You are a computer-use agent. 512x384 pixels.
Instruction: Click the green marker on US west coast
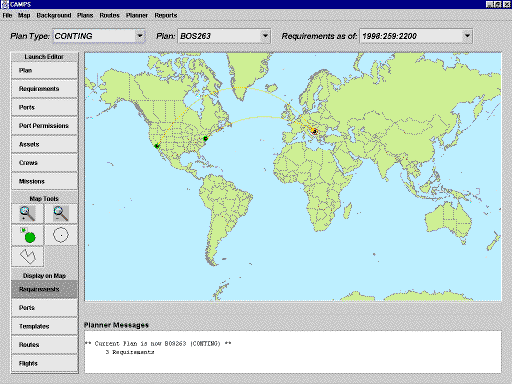pos(157,146)
